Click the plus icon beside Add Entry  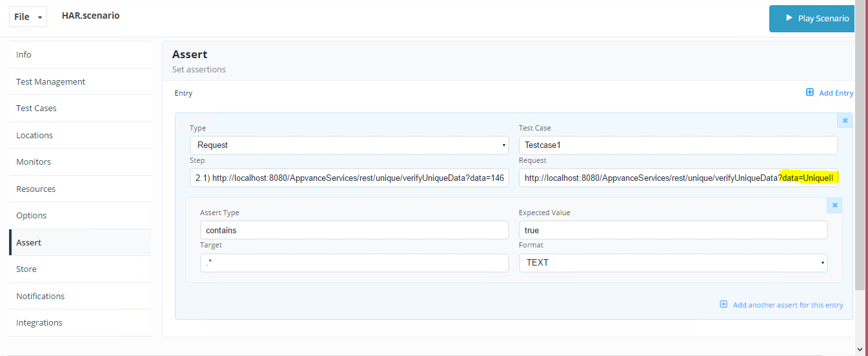(x=810, y=92)
